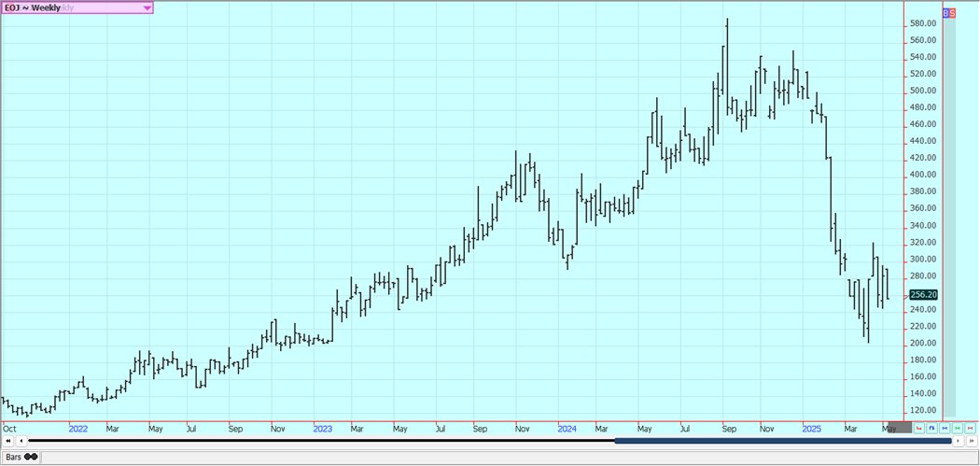Screen dimensions: 980x466
Task: Click the 256.20 current price label
Action: click(923, 294)
